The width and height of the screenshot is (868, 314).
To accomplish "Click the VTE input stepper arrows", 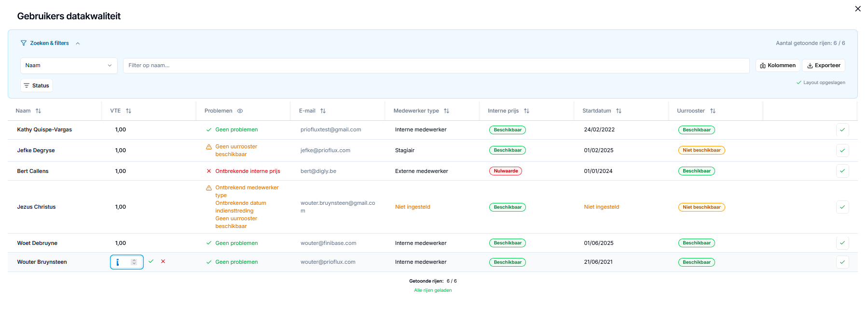I will pyautogui.click(x=134, y=262).
